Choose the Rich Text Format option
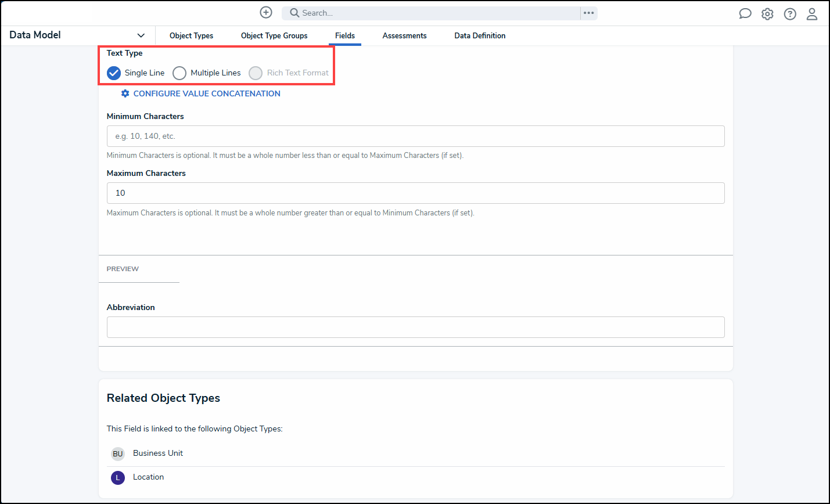This screenshot has height=504, width=830. point(256,73)
